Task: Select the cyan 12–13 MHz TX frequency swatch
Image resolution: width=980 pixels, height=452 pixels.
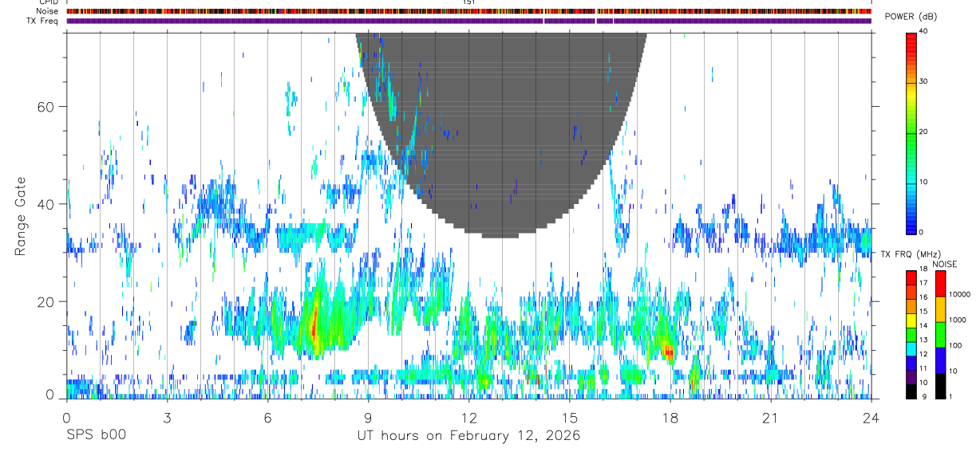Action: pyautogui.click(x=911, y=348)
